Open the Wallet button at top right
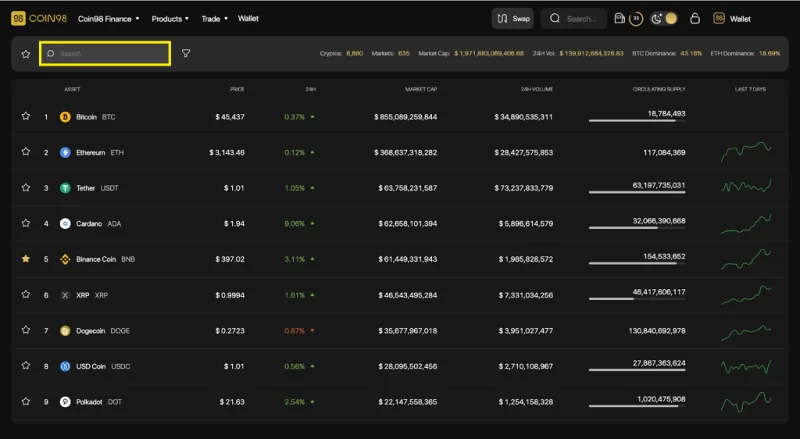The width and height of the screenshot is (800, 439). tap(732, 18)
